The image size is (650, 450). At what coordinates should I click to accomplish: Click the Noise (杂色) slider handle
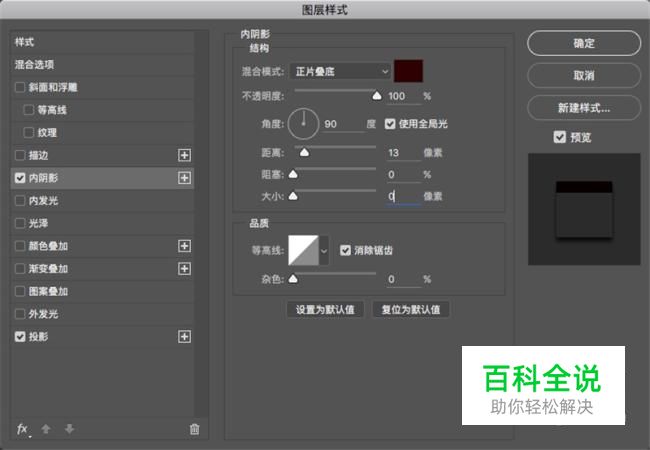[293, 279]
